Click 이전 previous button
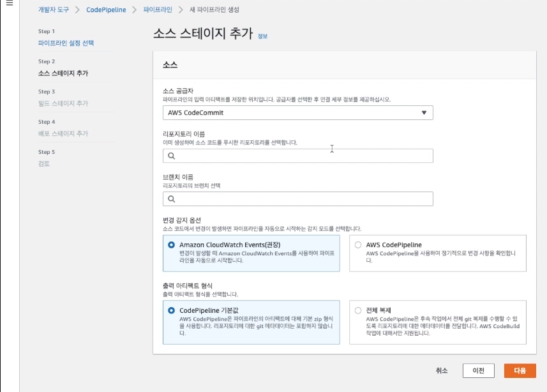 point(478,371)
